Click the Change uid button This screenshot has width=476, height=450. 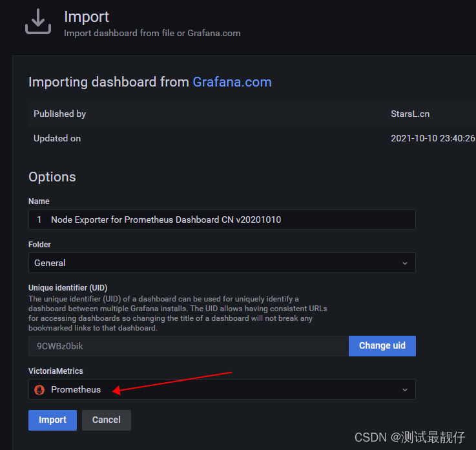(x=382, y=346)
